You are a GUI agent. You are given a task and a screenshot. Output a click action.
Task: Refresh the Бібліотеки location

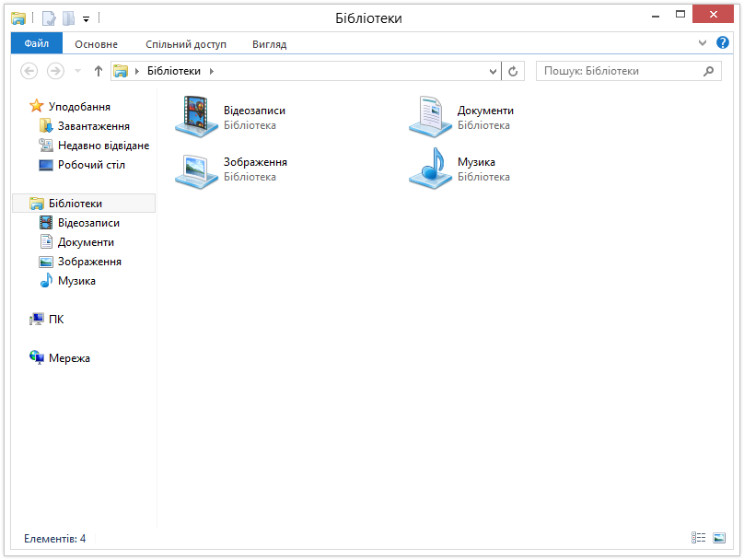(x=513, y=71)
